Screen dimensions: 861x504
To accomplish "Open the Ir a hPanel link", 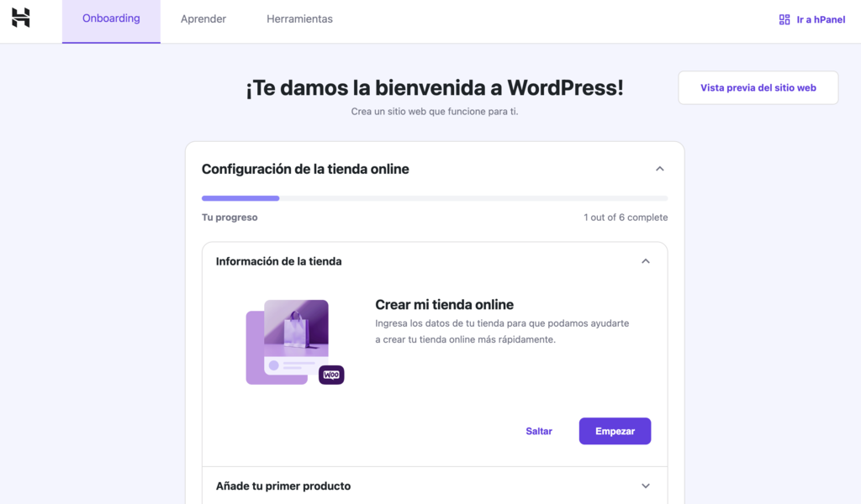I will [x=819, y=19].
